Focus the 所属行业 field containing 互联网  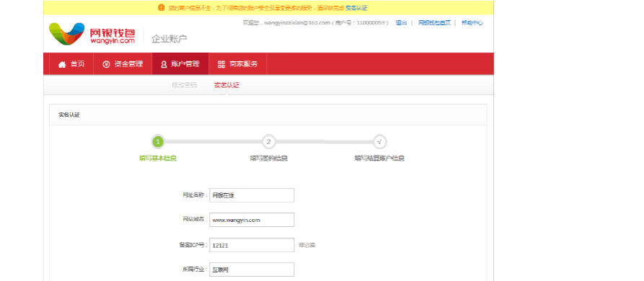tap(252, 269)
